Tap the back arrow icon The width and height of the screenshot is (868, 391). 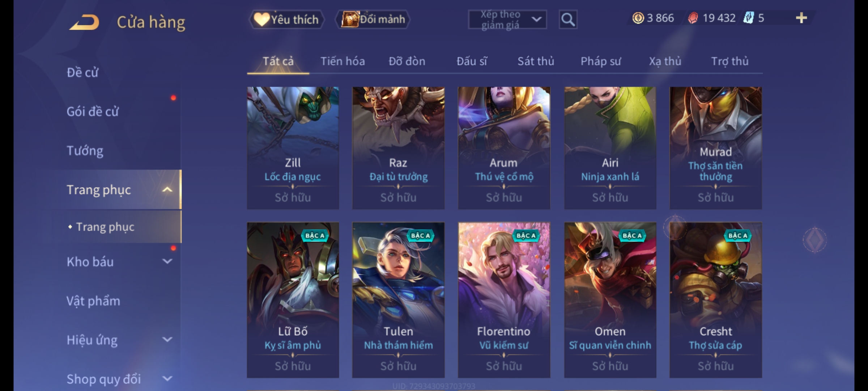click(85, 22)
